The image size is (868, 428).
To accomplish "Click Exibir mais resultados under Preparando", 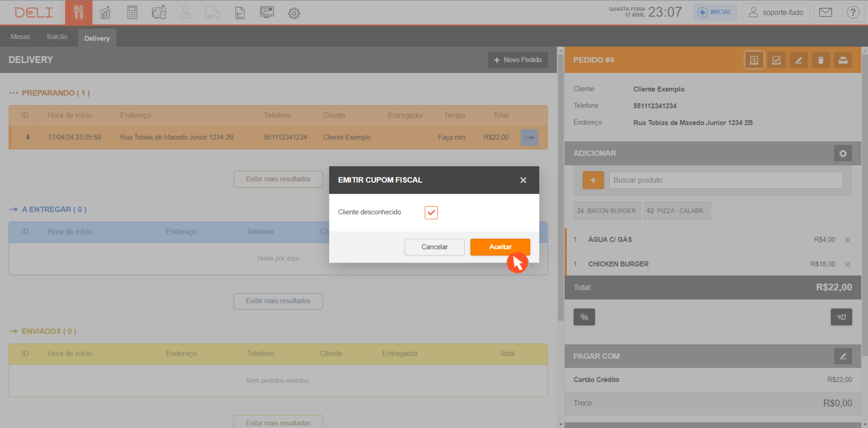I will (278, 179).
